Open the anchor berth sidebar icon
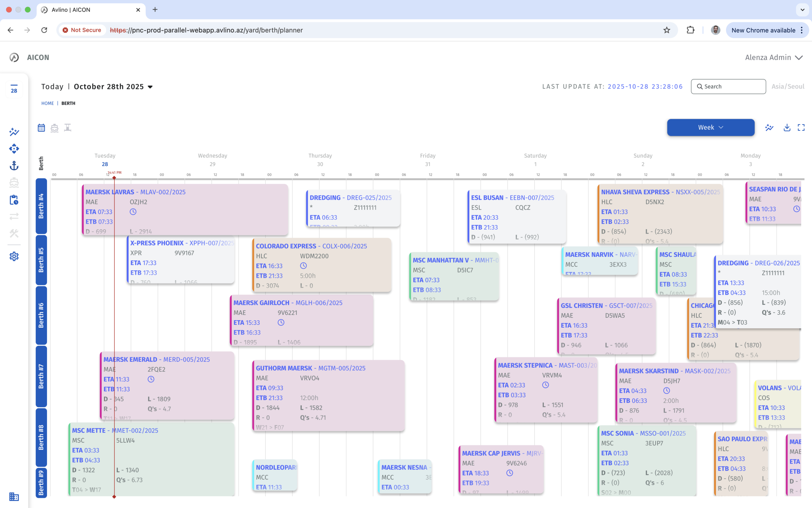This screenshot has height=508, width=812. (x=14, y=166)
